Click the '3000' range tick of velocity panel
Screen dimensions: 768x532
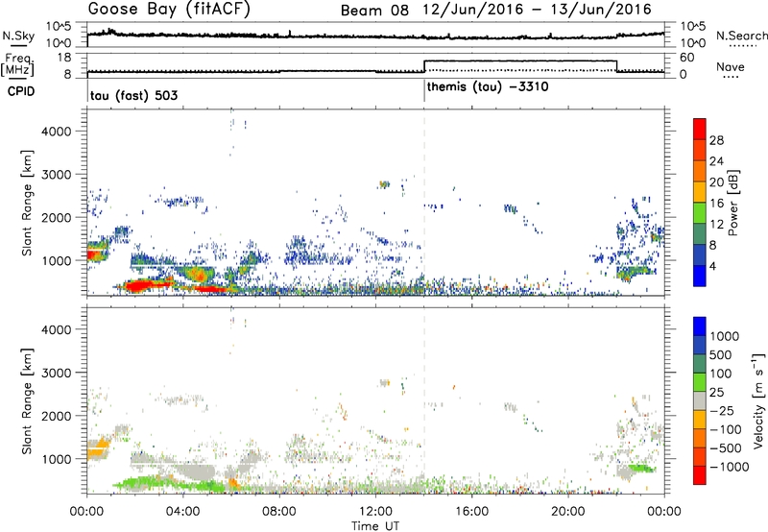pyautogui.click(x=57, y=373)
